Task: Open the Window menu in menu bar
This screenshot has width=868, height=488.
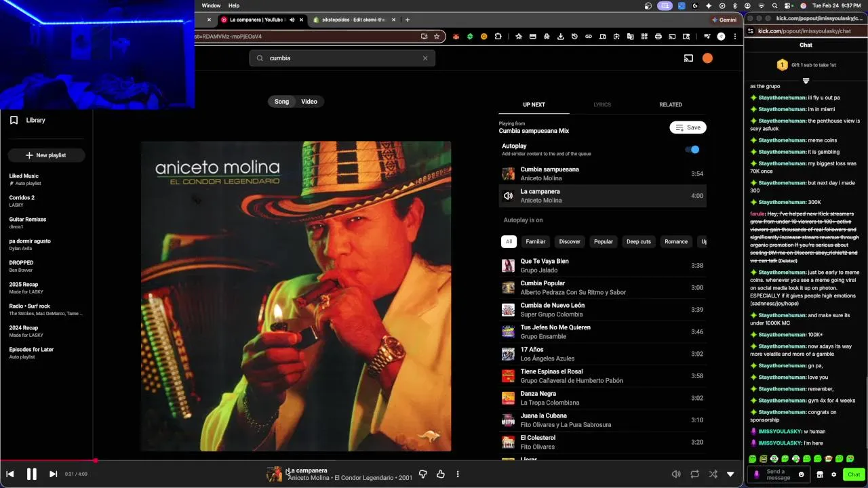Action: 211,5
